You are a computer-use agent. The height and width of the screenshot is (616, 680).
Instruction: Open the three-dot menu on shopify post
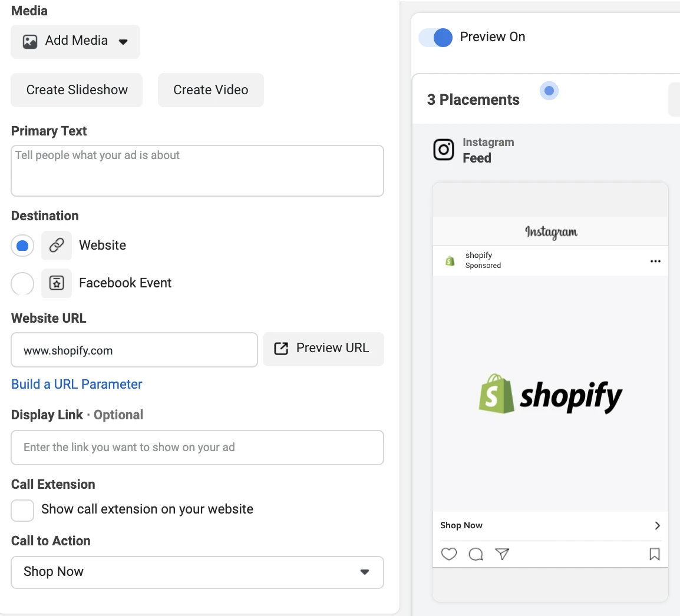tap(655, 261)
